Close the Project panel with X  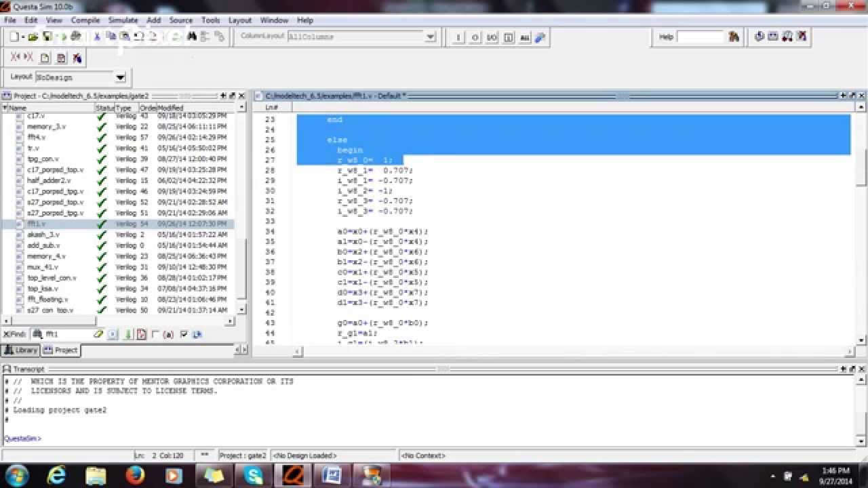pos(241,96)
